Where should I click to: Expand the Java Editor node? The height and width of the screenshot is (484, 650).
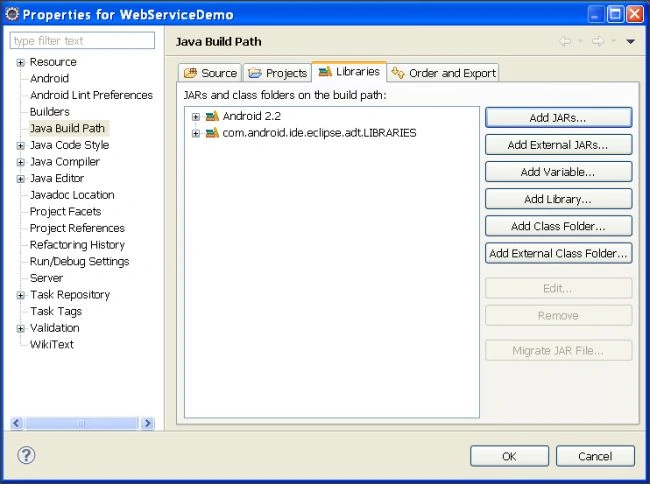(20, 179)
